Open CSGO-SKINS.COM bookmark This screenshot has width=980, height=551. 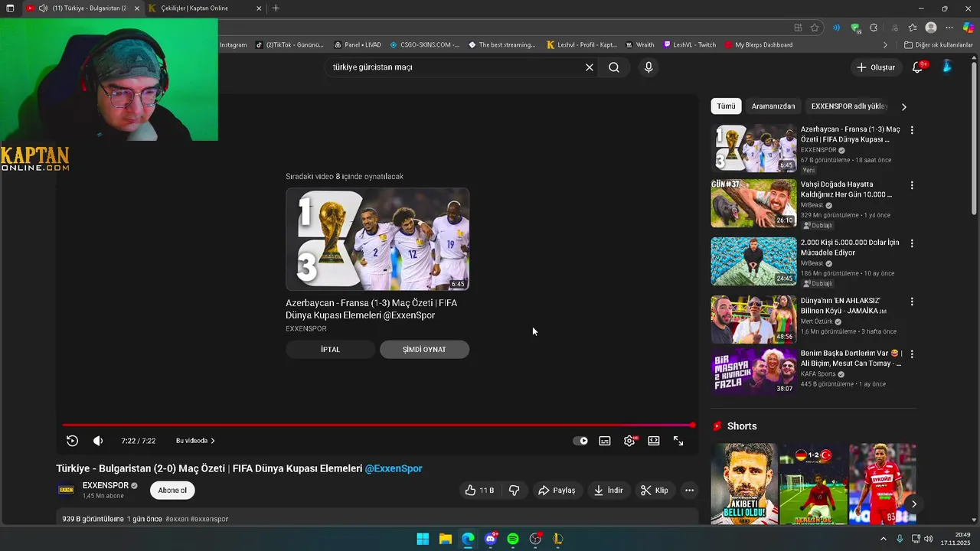pyautogui.click(x=424, y=45)
